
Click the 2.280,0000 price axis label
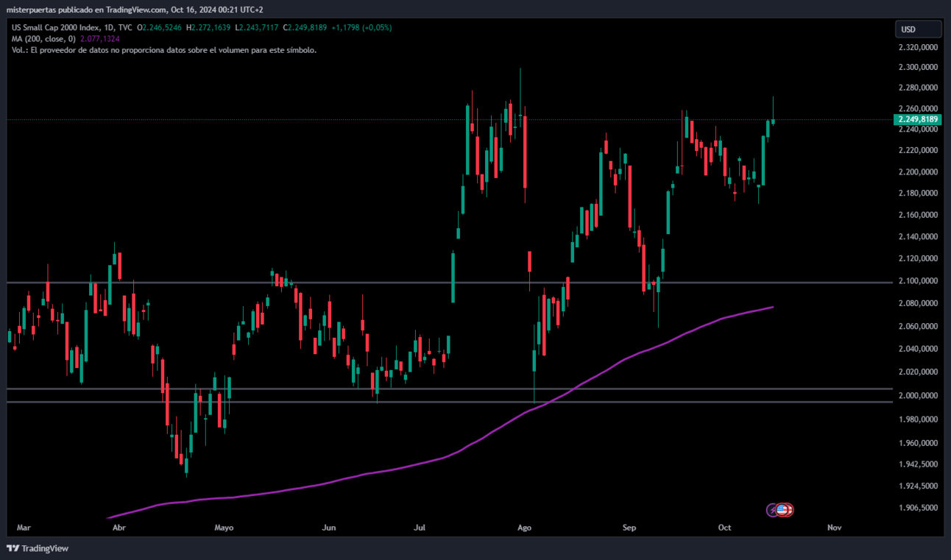click(918, 88)
